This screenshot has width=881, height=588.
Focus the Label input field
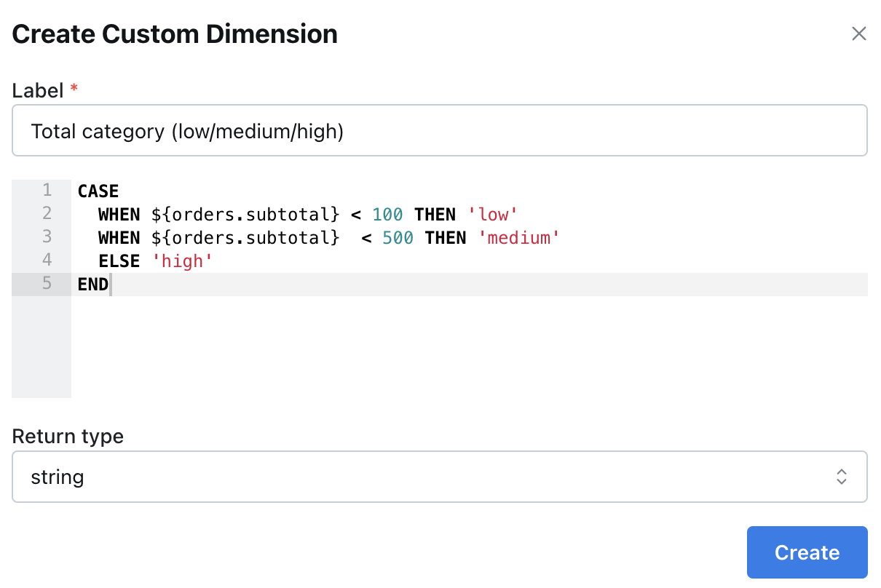(x=440, y=130)
